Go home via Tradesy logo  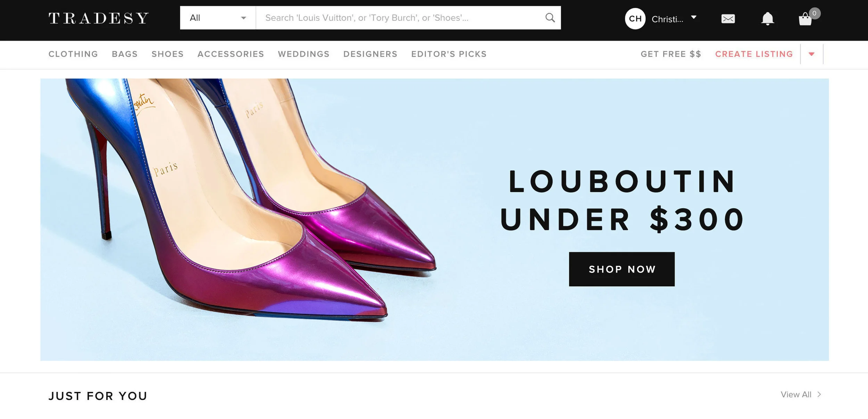point(99,18)
